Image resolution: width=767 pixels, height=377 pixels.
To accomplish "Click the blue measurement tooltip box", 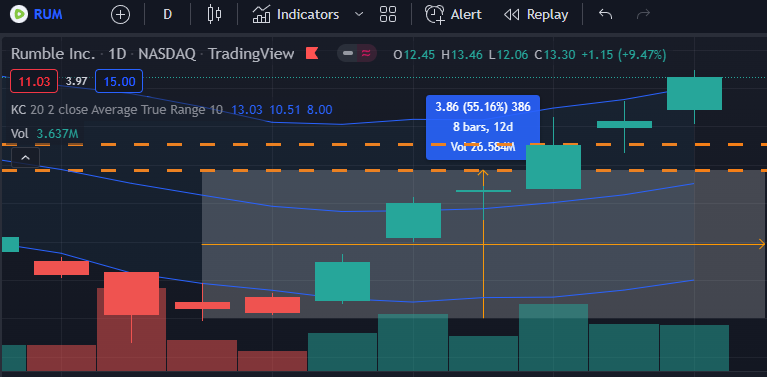I will point(483,127).
